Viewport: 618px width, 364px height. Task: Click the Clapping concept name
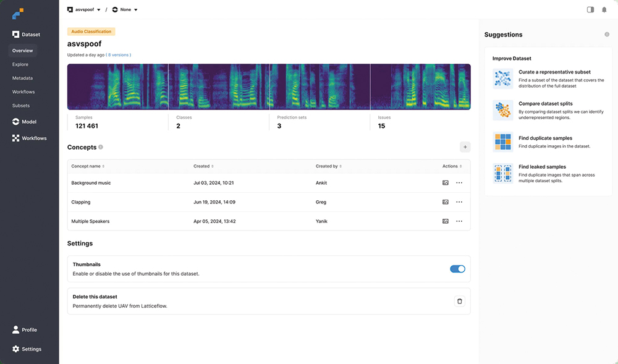click(81, 202)
